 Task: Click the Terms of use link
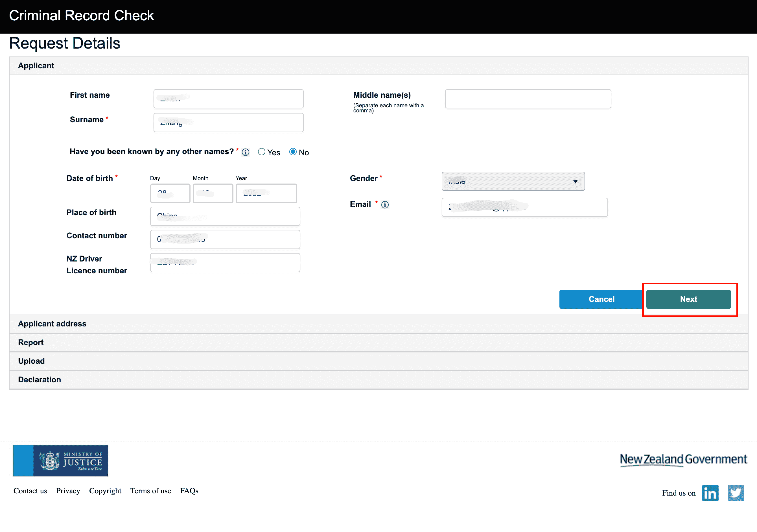(x=151, y=491)
